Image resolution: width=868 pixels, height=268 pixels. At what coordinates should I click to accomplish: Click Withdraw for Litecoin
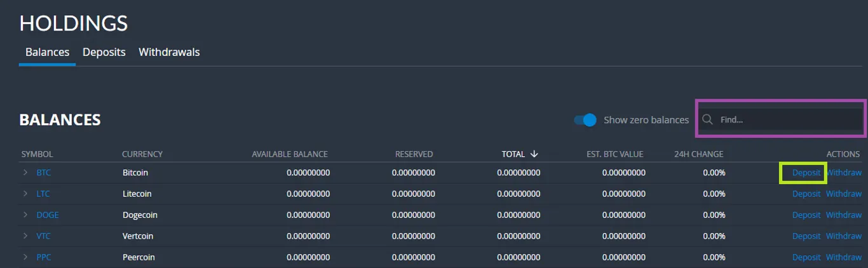click(x=844, y=194)
